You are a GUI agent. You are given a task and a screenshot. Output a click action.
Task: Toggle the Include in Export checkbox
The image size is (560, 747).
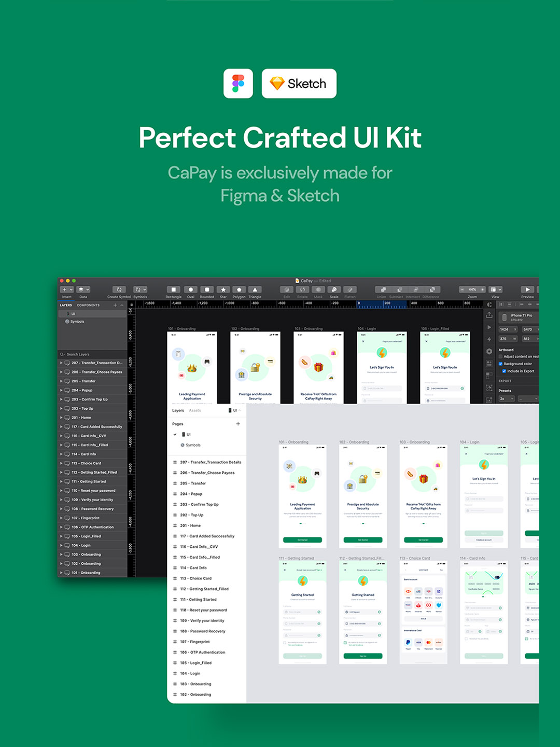click(504, 371)
